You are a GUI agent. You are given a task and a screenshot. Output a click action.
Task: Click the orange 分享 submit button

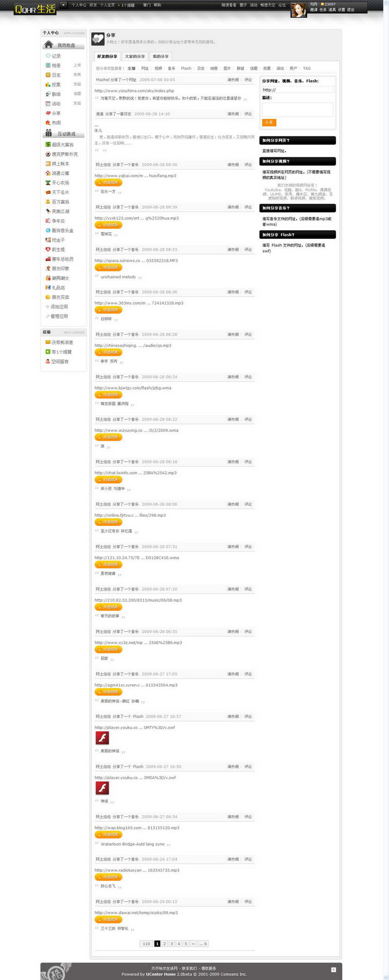[x=269, y=122]
